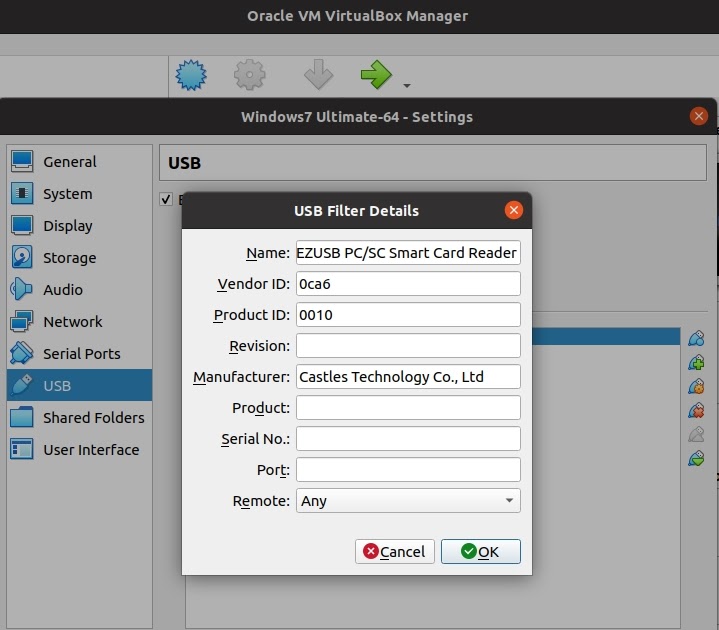Open the General settings page
Image resolution: width=719 pixels, height=630 pixels.
point(79,161)
